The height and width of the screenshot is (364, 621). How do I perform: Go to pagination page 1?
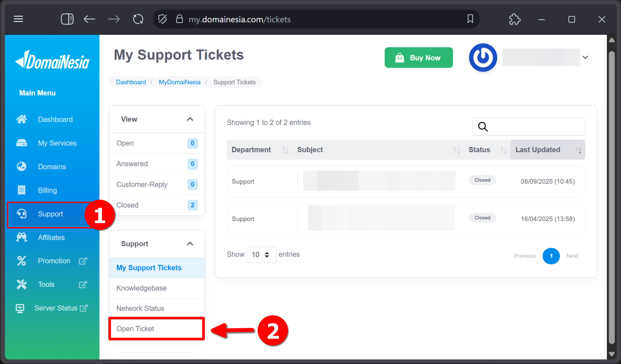coord(551,256)
